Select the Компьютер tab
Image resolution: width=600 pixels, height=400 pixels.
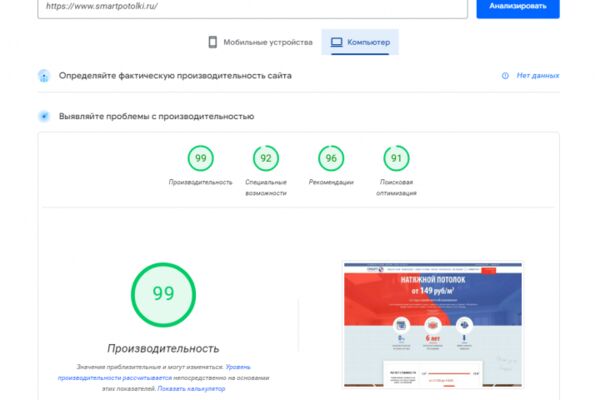[360, 42]
